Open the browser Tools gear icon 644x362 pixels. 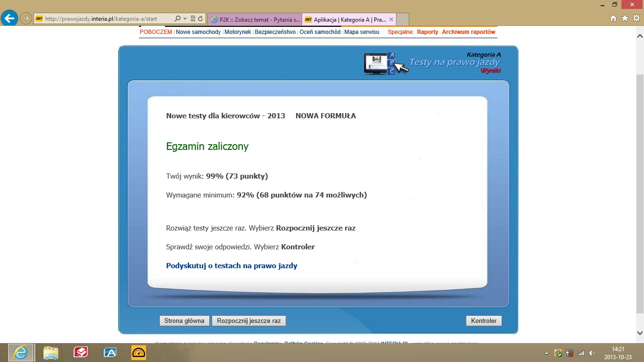(636, 18)
